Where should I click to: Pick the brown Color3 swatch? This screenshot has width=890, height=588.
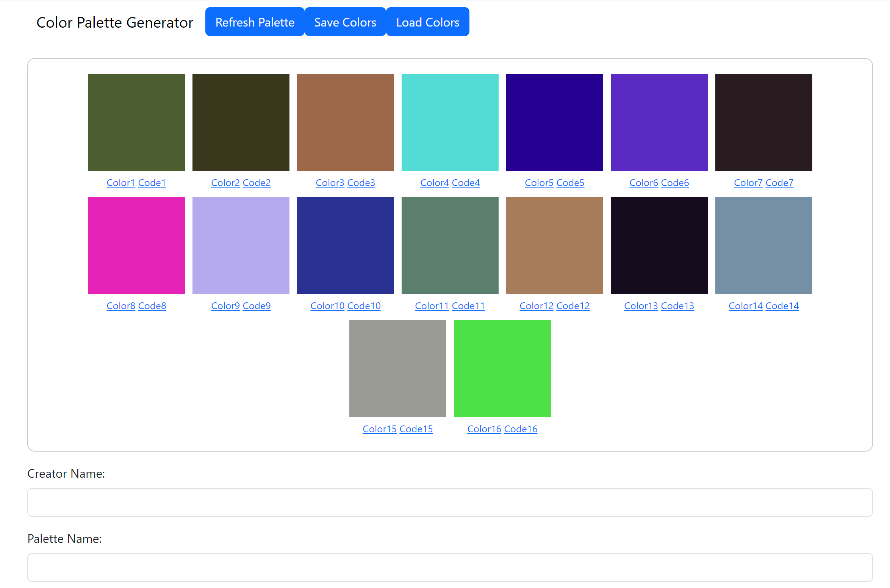coord(346,122)
